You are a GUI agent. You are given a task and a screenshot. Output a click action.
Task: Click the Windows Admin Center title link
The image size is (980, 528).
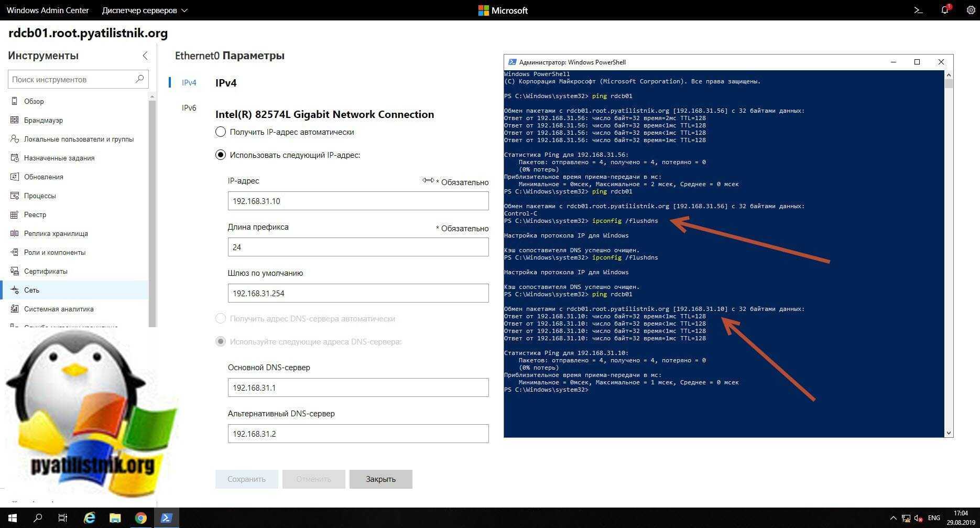click(48, 10)
